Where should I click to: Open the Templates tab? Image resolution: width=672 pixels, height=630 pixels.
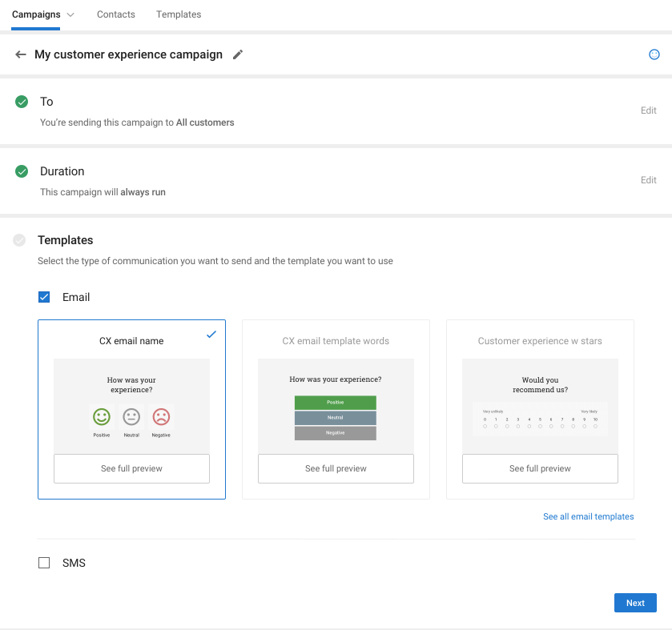tap(179, 14)
